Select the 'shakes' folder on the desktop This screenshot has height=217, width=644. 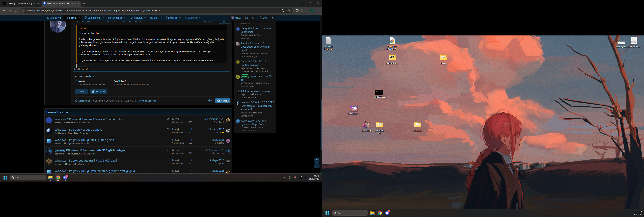pyautogui.click(x=443, y=59)
